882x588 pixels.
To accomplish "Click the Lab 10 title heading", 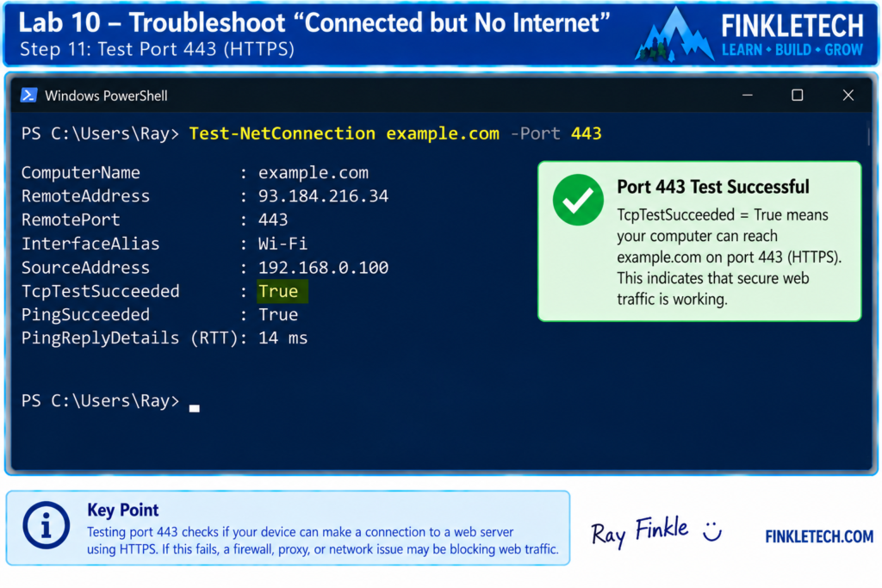I will (314, 23).
